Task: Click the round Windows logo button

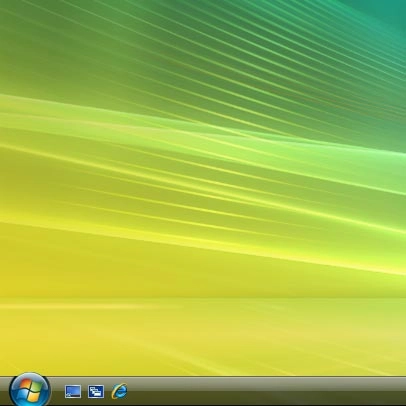Action: [x=30, y=390]
